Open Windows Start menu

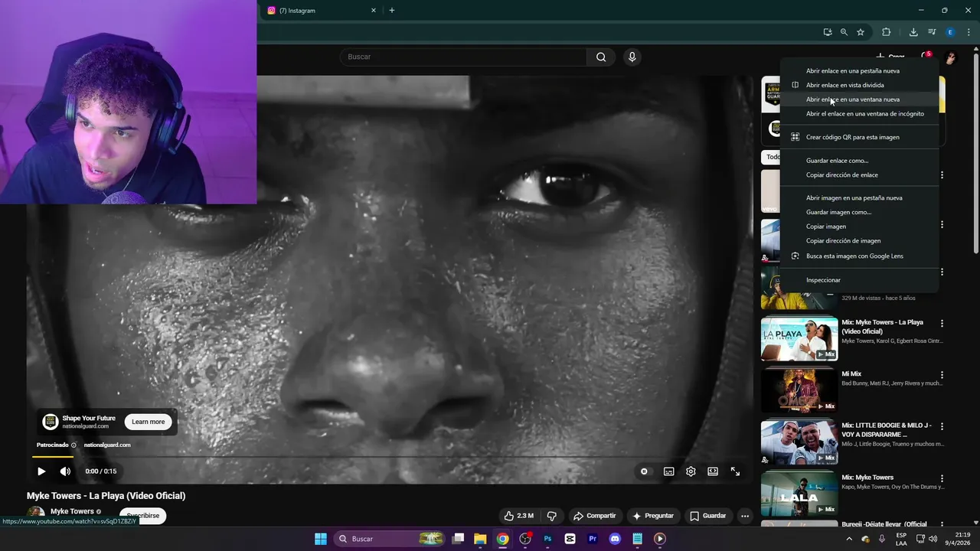click(x=321, y=539)
